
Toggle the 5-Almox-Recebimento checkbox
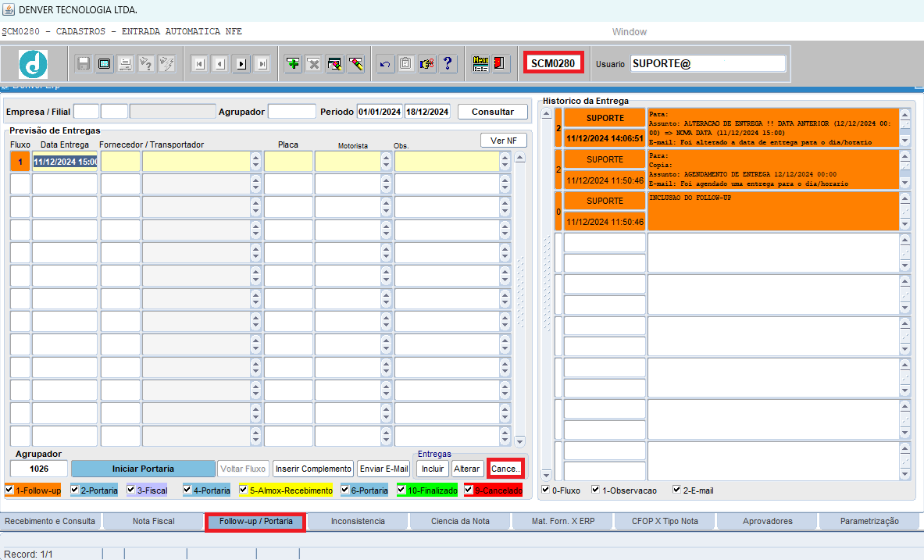[x=243, y=490]
